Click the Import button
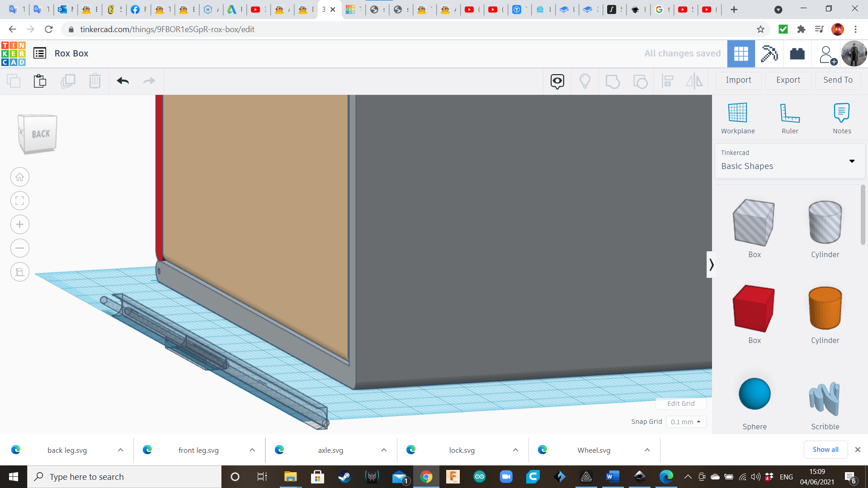This screenshot has width=868, height=488. click(x=738, y=80)
